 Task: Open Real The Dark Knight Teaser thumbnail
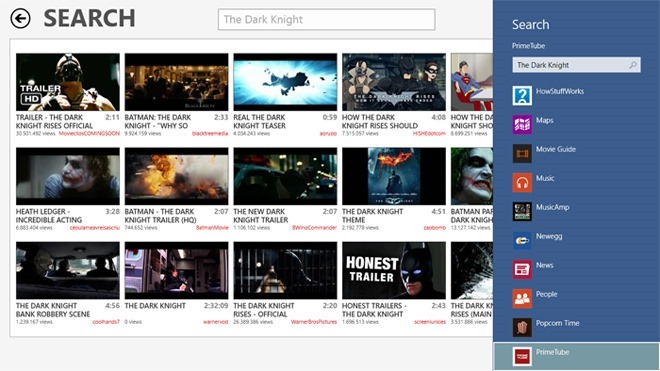(x=285, y=82)
